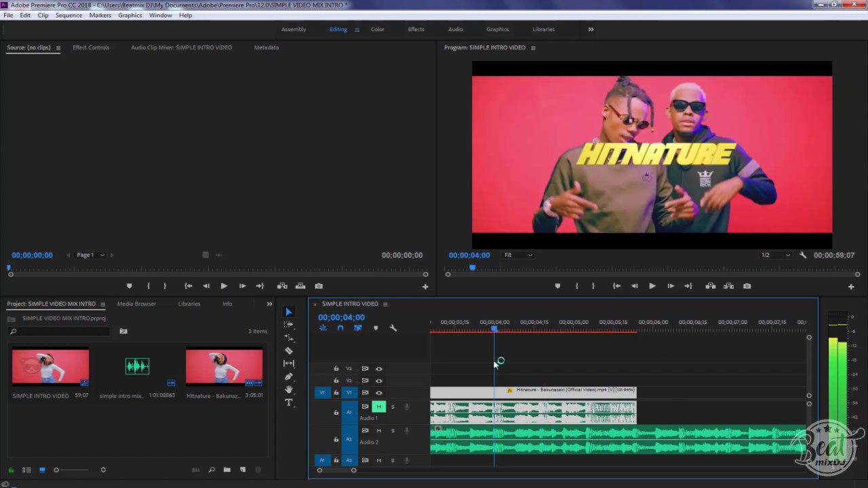Open 1/2 playback resolution dropdown
Screen dimensions: 868x488
click(x=776, y=255)
